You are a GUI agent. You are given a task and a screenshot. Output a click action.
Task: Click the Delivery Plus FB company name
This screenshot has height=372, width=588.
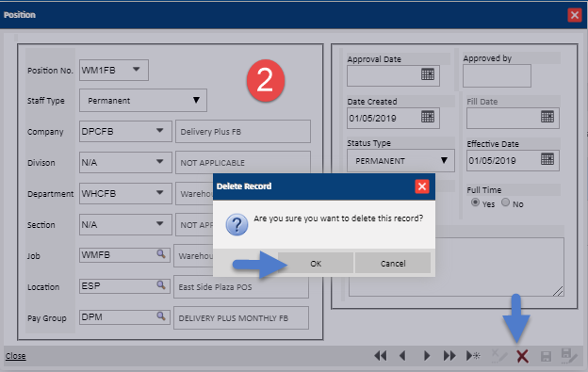pyautogui.click(x=242, y=132)
